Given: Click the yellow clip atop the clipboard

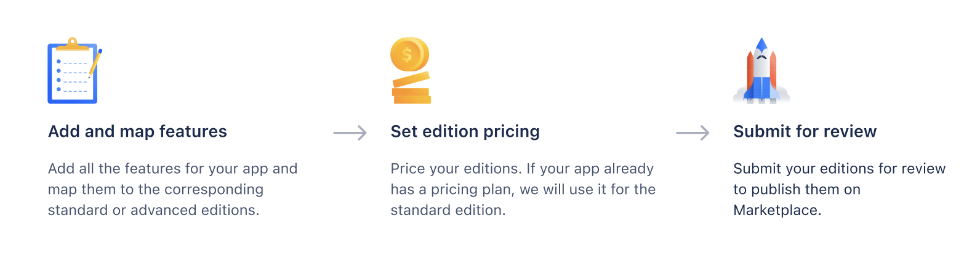Looking at the screenshot, I should click(73, 44).
